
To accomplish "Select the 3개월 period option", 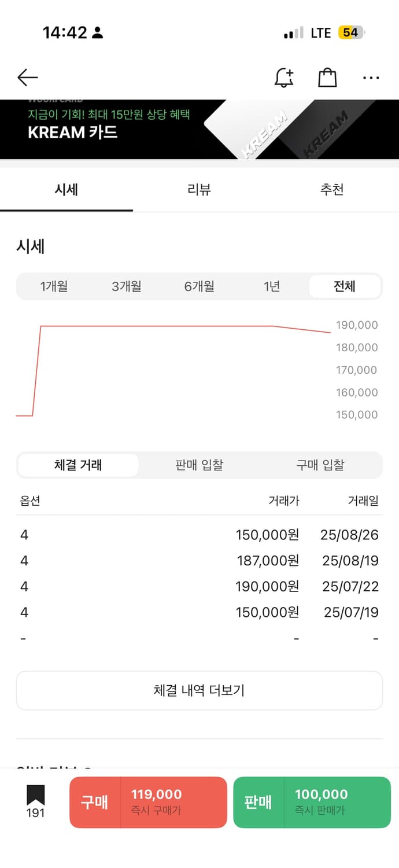I will click(127, 286).
